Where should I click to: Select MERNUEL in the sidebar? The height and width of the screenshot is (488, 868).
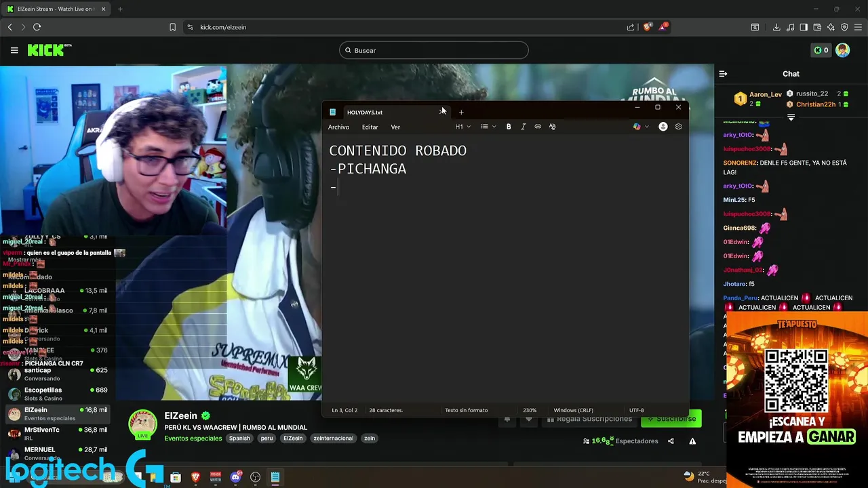[x=58, y=453]
